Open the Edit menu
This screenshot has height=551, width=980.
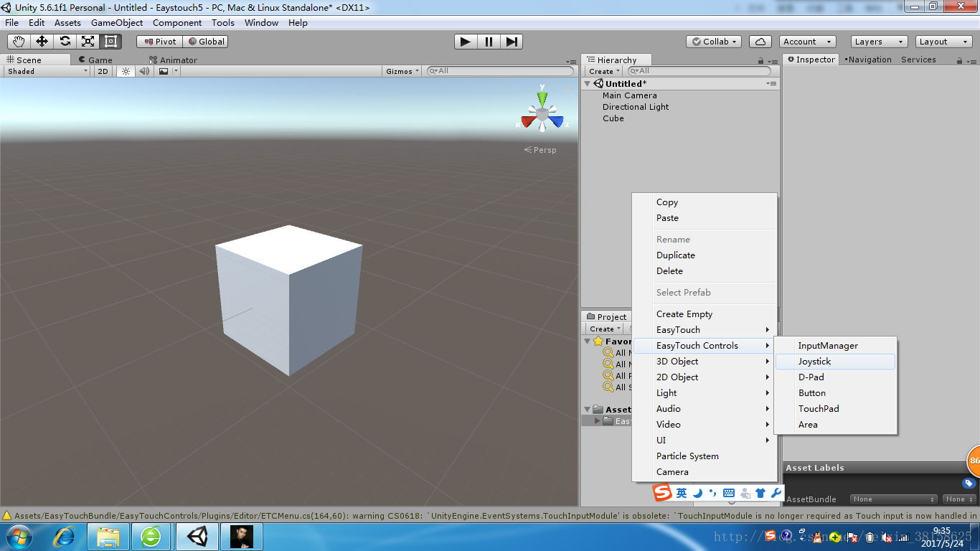(37, 23)
